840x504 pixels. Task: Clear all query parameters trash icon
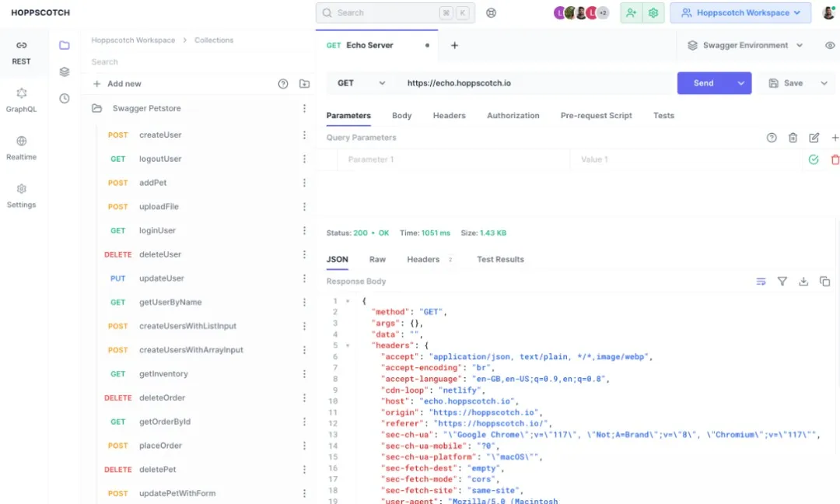[x=793, y=138]
